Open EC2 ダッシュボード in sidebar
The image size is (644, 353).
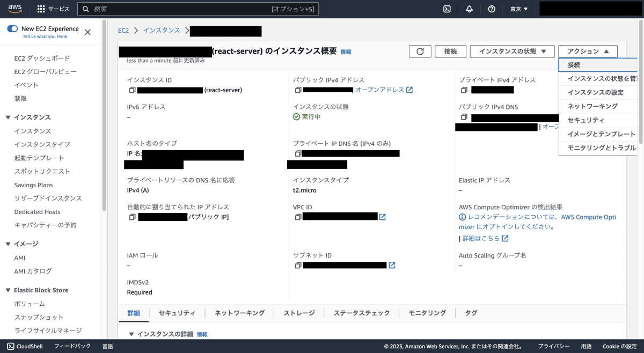point(42,58)
